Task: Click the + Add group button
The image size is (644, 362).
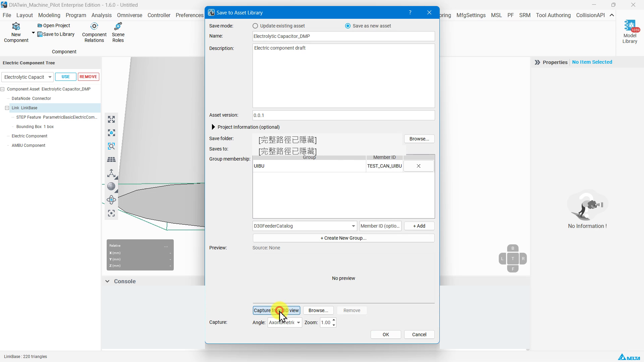Action: 419,226
